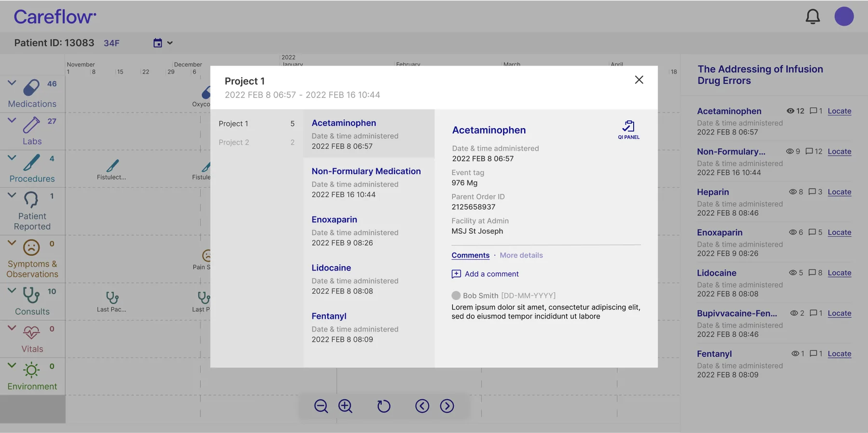Click Locate link for Non-Formulary
The image size is (868, 433).
pyautogui.click(x=840, y=151)
